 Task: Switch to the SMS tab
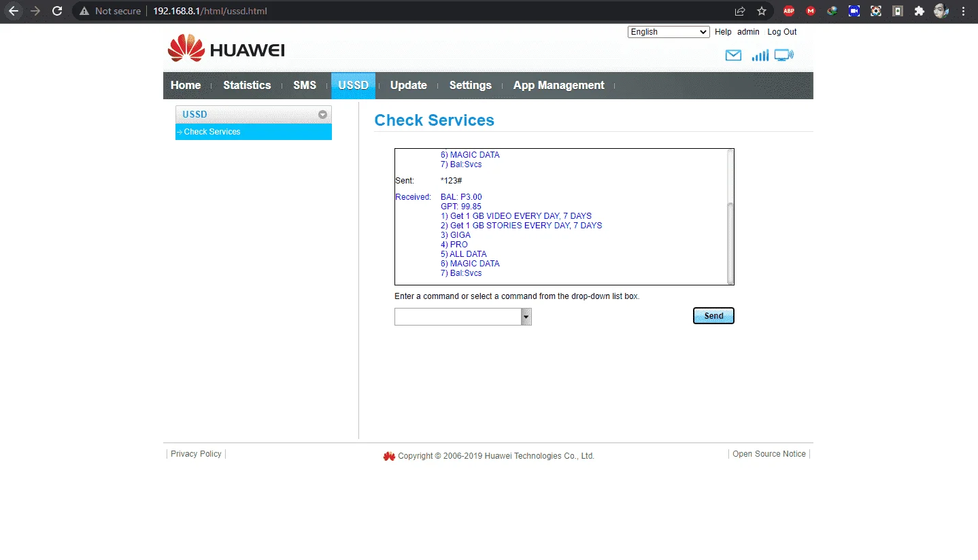(x=305, y=85)
